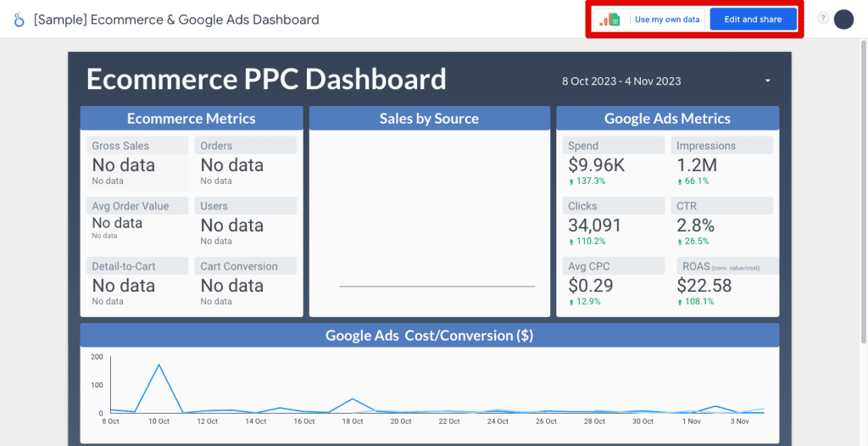
Task: Select the 8 Oct 2023 - 4 Nov 2023 date range
Action: coord(621,81)
